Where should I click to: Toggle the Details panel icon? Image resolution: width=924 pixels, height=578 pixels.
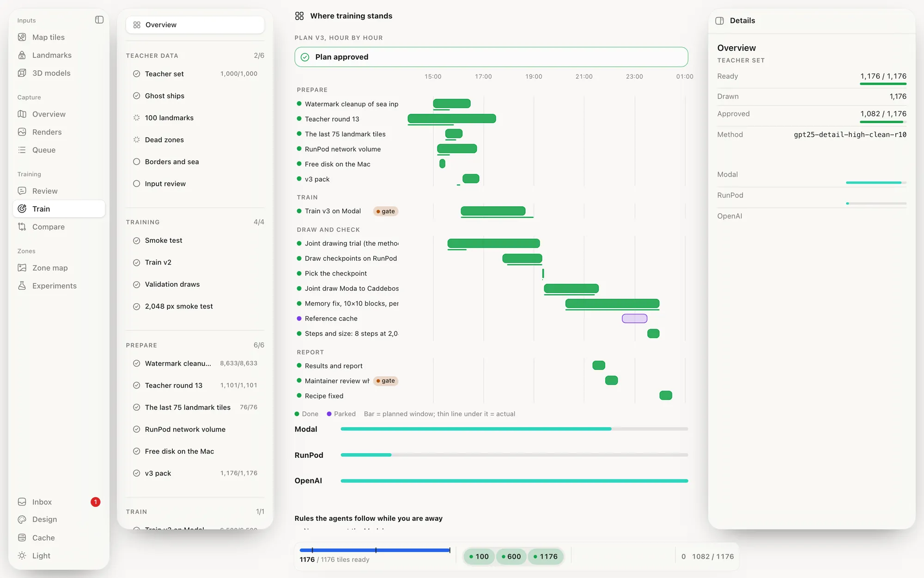[719, 20]
